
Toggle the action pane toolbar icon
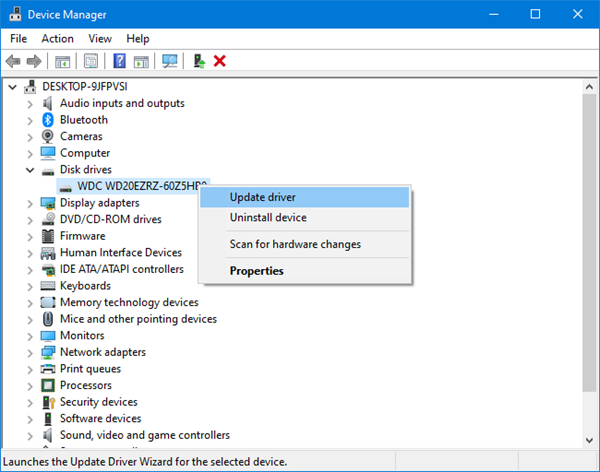[141, 61]
